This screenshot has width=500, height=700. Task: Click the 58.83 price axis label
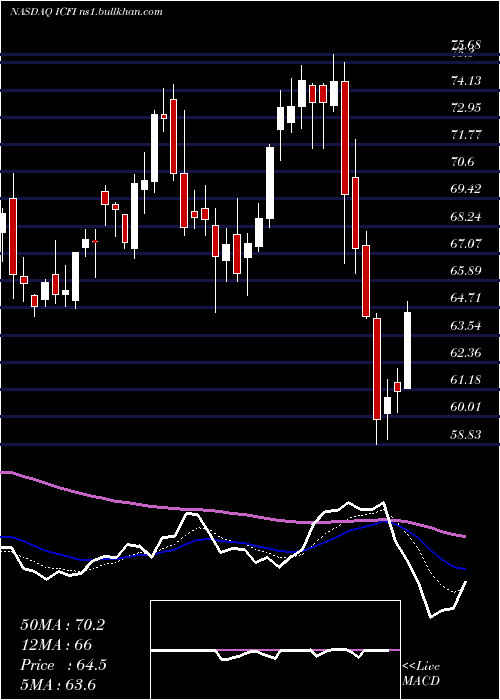(x=466, y=434)
